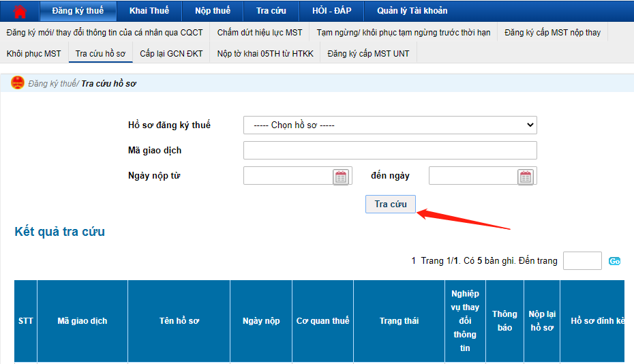Open the Khai Thuế menu

149,11
